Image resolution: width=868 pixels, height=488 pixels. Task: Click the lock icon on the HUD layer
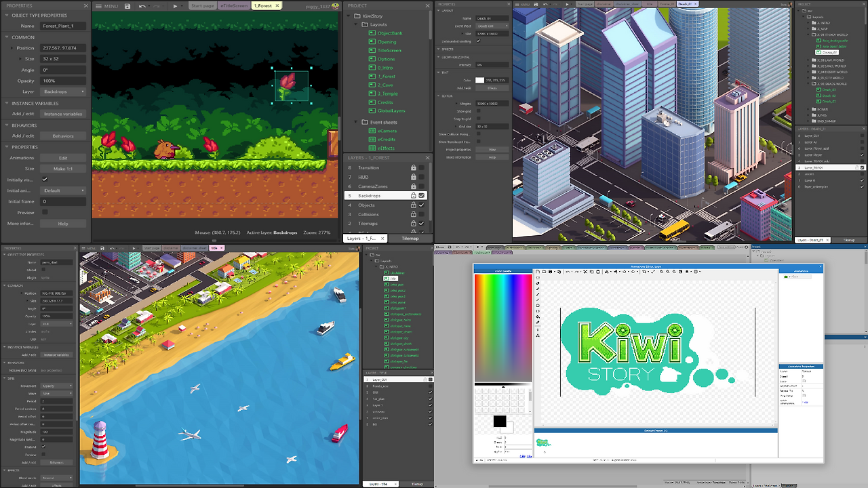(x=413, y=177)
